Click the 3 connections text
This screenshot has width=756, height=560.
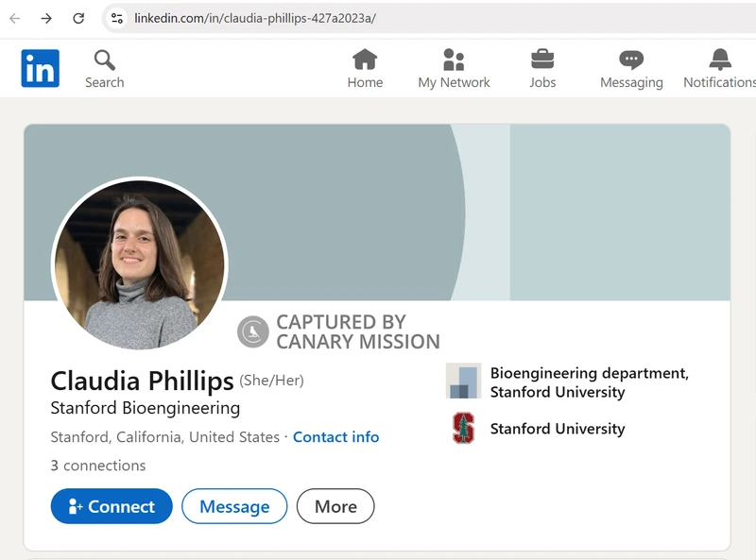click(x=98, y=466)
